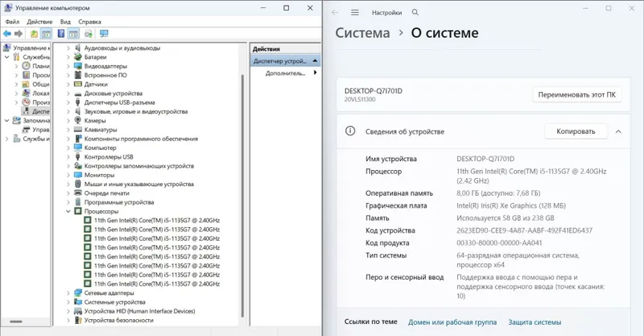Viewport: 644px width, 336px height.
Task: Collapse the Сведения об устройстве section chevron
Action: coord(618,131)
